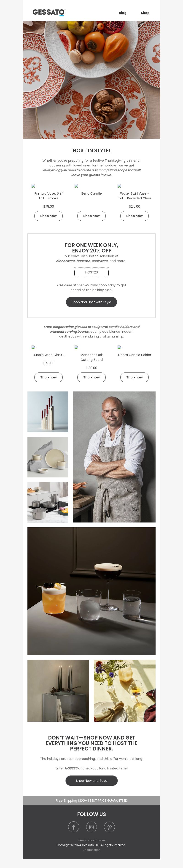Click Shop now under Menageri Oak Cutting Board
The image size is (183, 868).
point(91,377)
